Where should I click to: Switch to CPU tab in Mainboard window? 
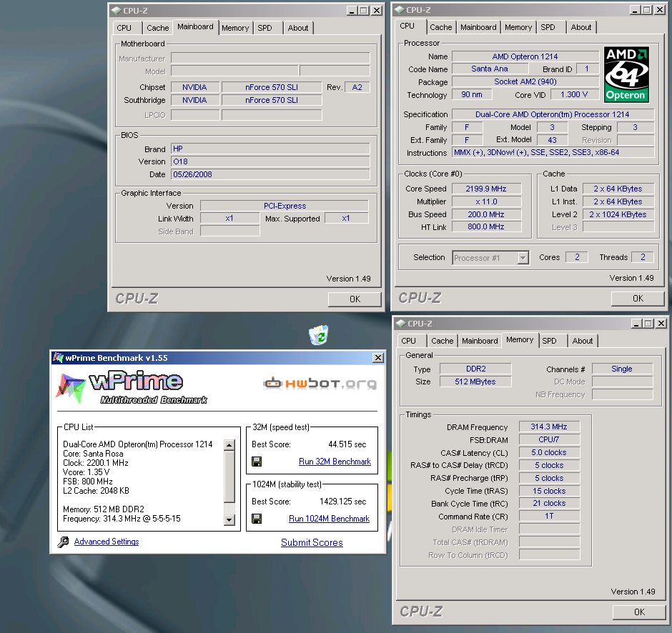(124, 28)
